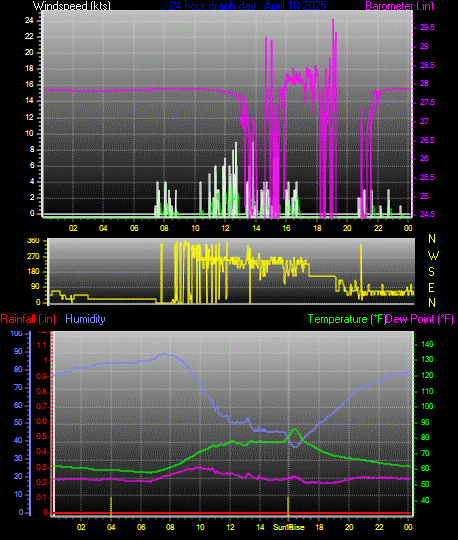The image size is (458, 540).
Task: Click the "270" wind direction axis value
Action: [x=33, y=256]
